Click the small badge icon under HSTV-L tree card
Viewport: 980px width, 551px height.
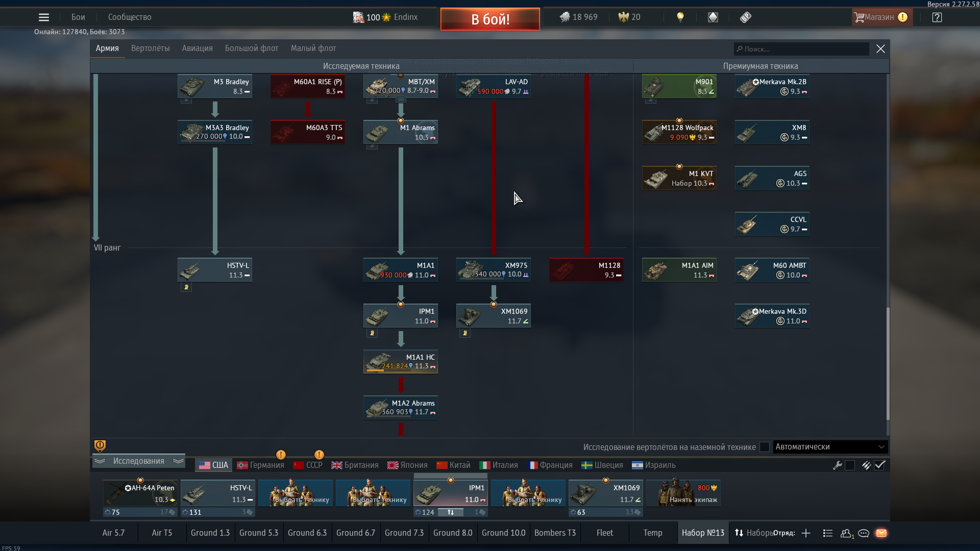click(x=186, y=287)
